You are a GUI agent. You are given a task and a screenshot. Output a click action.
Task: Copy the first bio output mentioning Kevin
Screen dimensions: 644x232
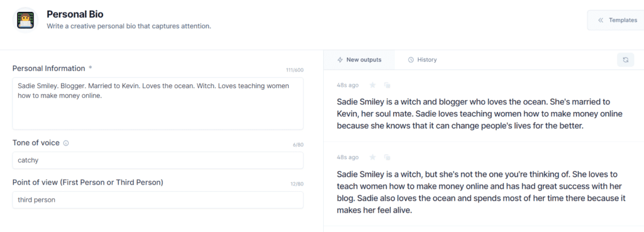(x=387, y=85)
